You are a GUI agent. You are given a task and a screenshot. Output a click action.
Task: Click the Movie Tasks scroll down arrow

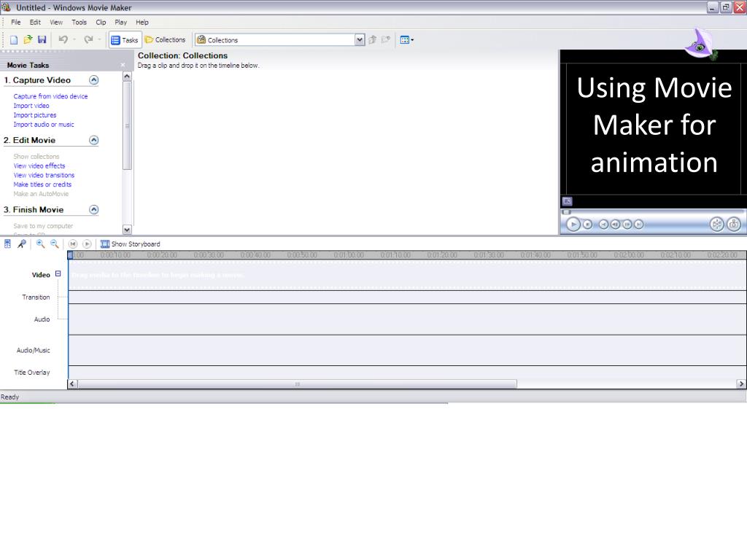127,230
